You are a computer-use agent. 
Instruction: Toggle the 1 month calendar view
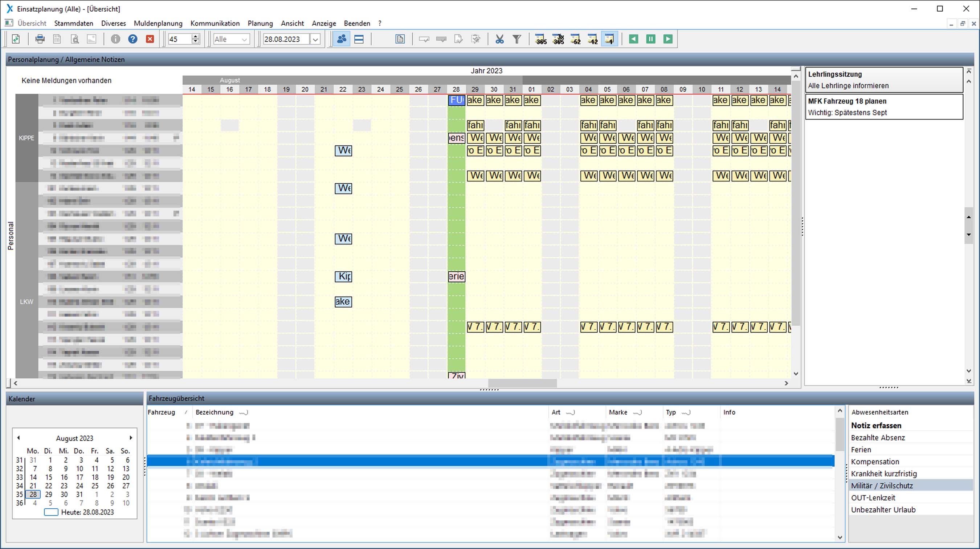(609, 39)
